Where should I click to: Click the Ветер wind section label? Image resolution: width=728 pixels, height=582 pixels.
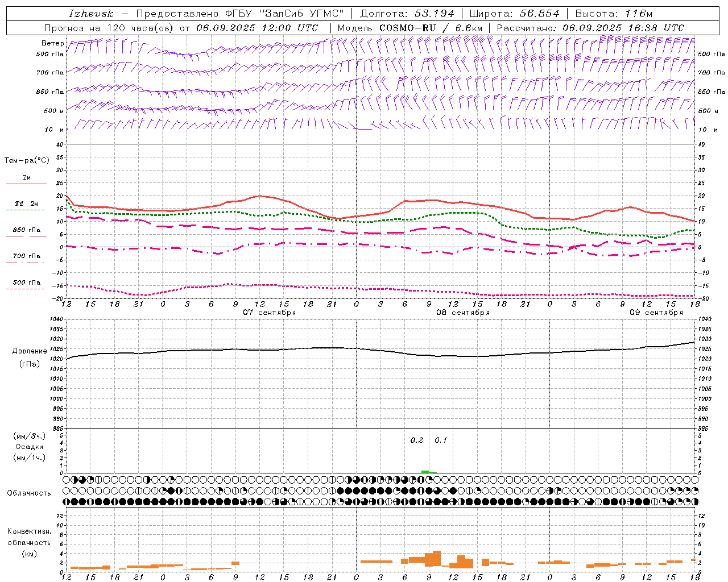click(x=52, y=43)
